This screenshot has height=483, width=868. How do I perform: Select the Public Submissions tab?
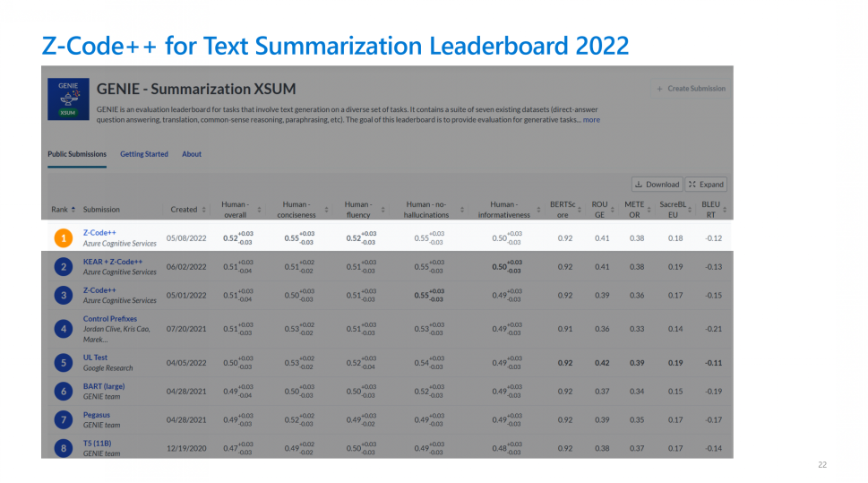click(x=77, y=154)
